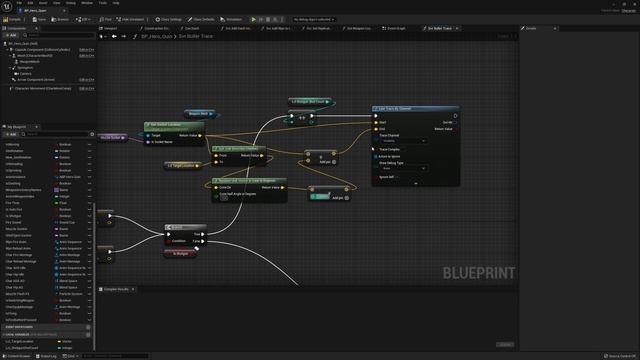Click the My Blueprint search field

click(x=55, y=134)
